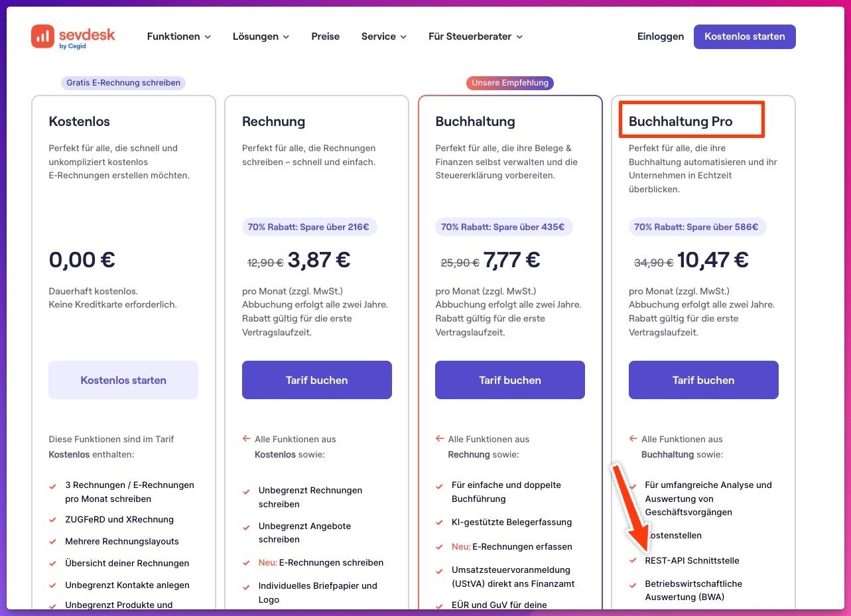Click Tarif buchen under Buchhaltung Pro
851x616 pixels.
tap(703, 380)
